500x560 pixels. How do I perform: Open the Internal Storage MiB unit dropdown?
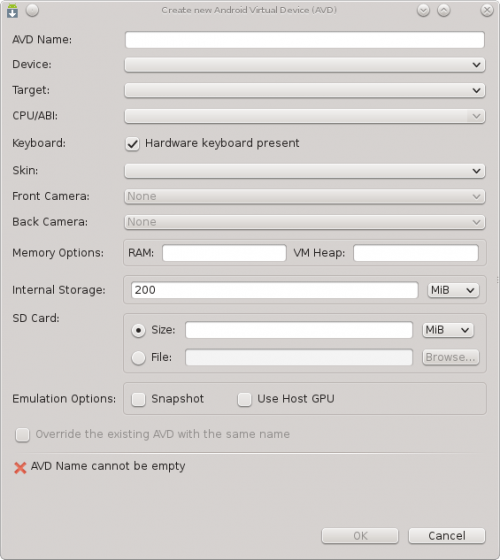click(453, 290)
